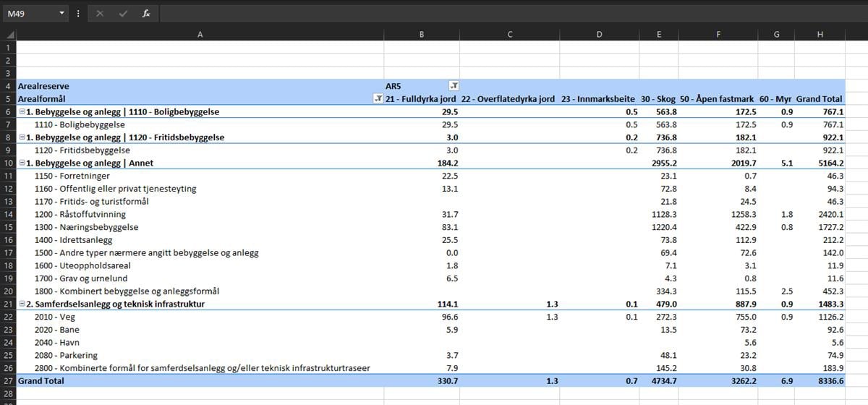Click the Insert Function fx icon
The width and height of the screenshot is (868, 405).
[145, 14]
